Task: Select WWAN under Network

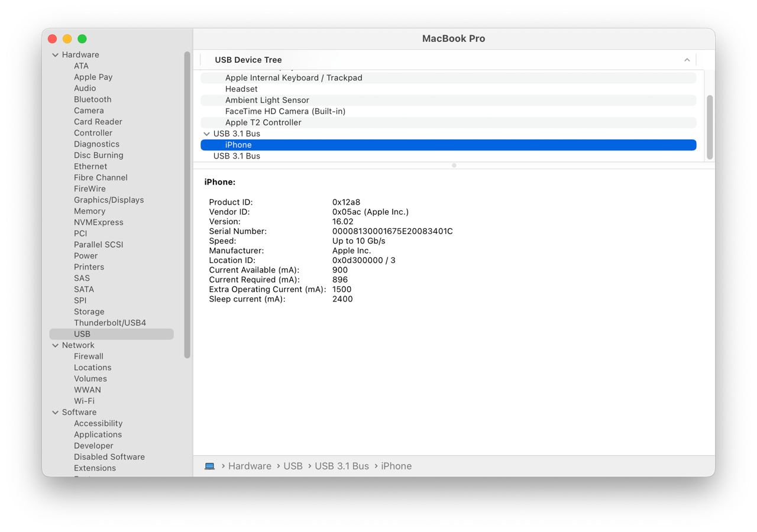Action: 87,390
